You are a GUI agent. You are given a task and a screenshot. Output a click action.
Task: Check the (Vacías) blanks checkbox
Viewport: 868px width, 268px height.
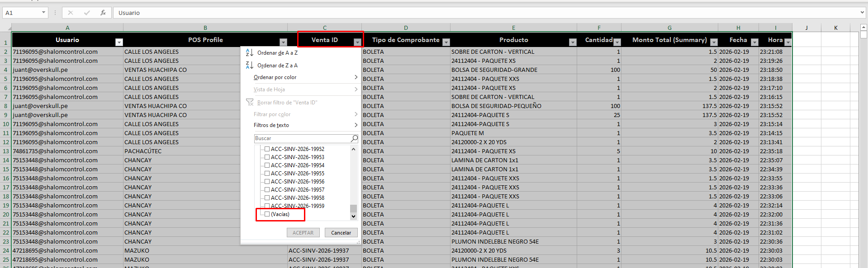pyautogui.click(x=267, y=214)
